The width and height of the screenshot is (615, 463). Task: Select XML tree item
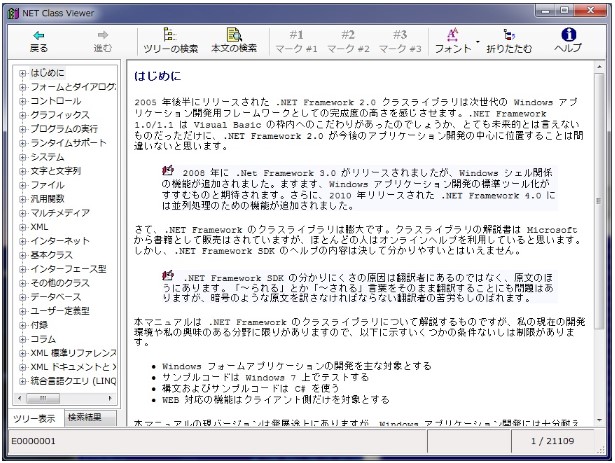coord(39,227)
